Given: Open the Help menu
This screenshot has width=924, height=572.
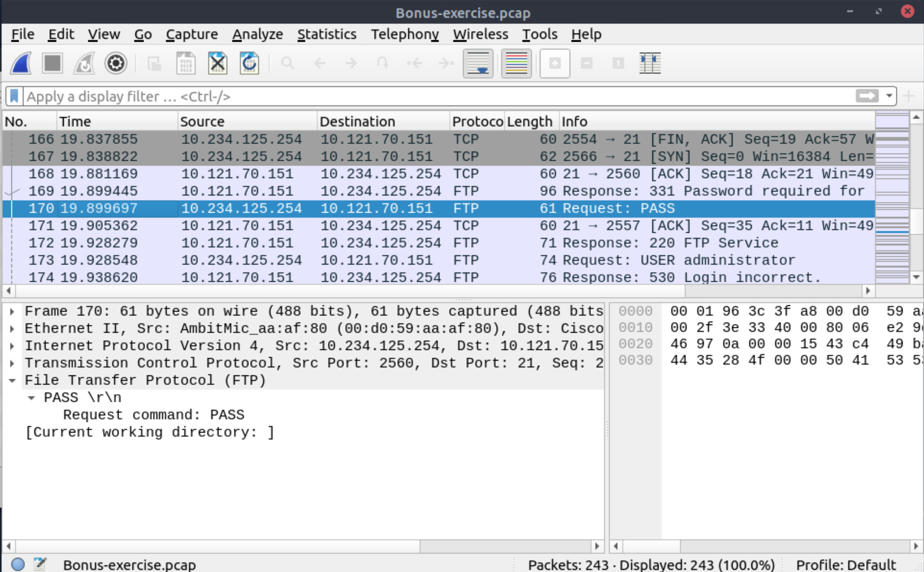Looking at the screenshot, I should 586,35.
